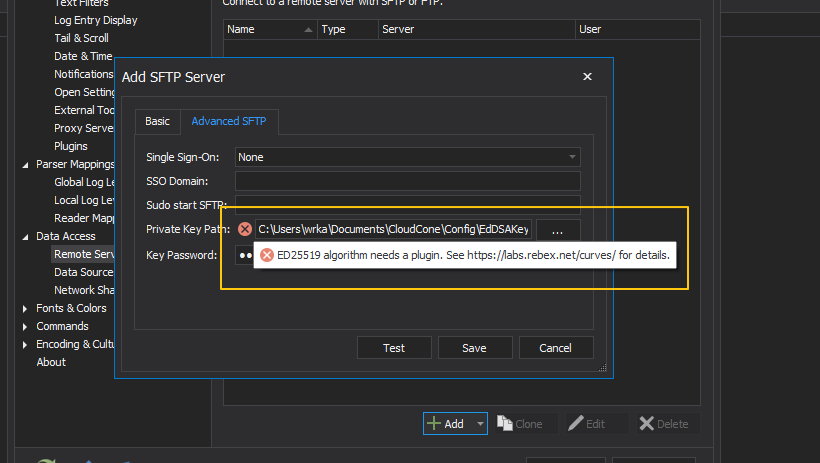The height and width of the screenshot is (463, 820).
Task: Expand the Commands tree node
Action: point(25,326)
